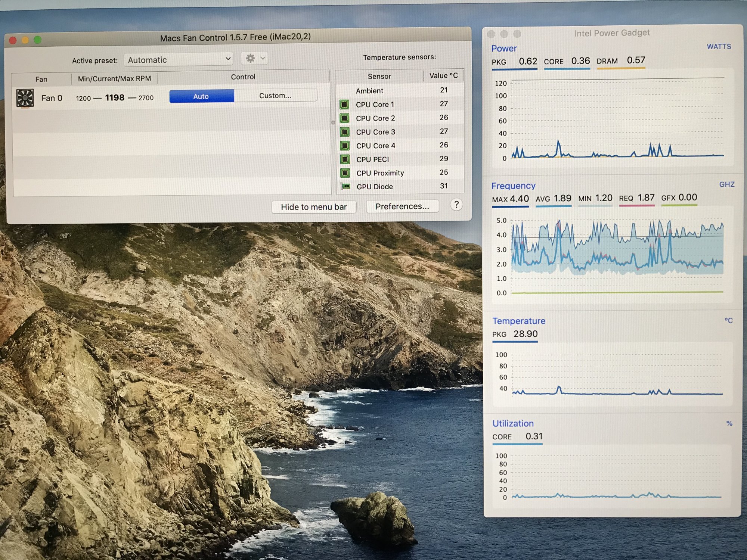Click the green zoom button of Fan Control
The image size is (747, 560).
click(x=38, y=40)
